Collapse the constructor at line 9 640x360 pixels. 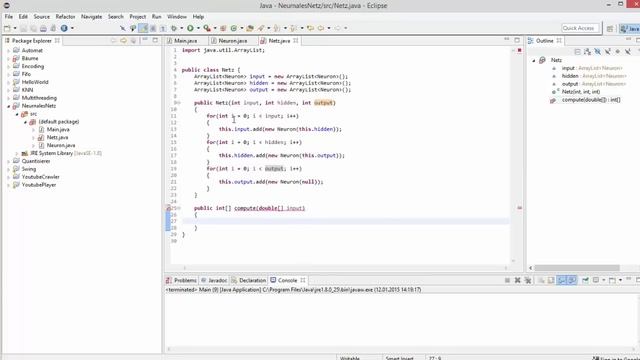[180, 103]
